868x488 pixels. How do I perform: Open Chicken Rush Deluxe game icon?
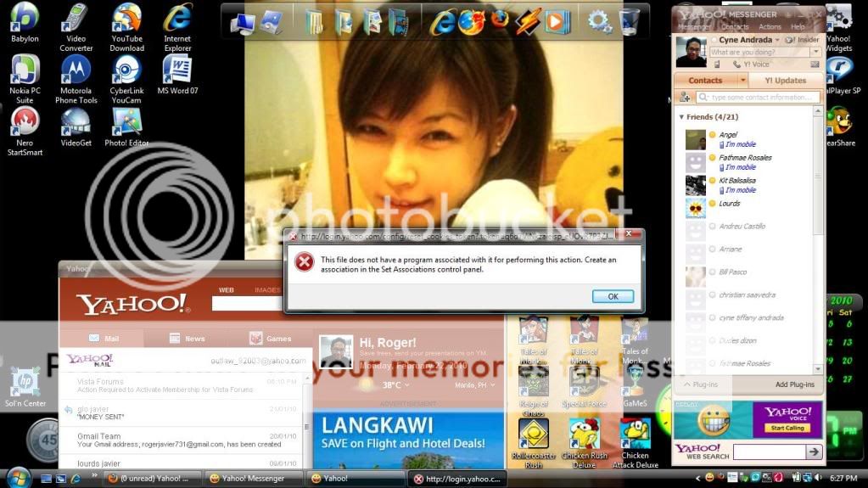585,434
